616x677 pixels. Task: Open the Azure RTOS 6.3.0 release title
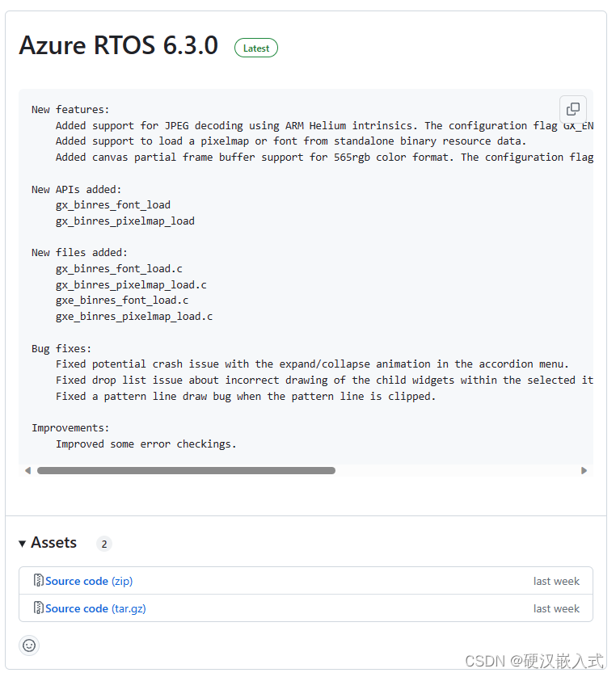118,45
